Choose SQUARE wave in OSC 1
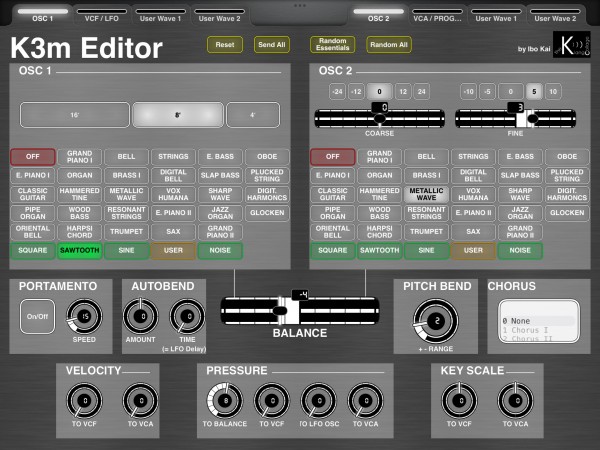 33,250
